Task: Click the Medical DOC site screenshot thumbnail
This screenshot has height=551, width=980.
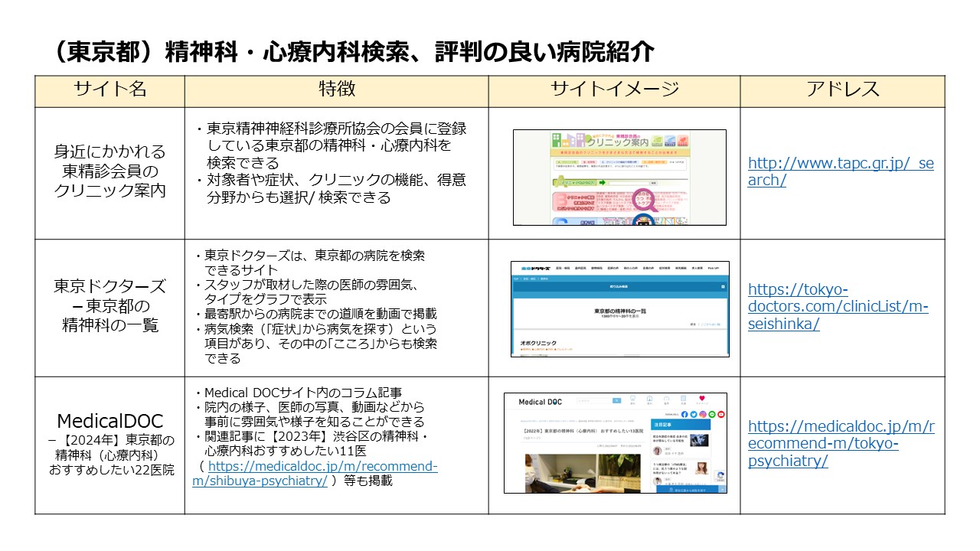Action: [616, 443]
